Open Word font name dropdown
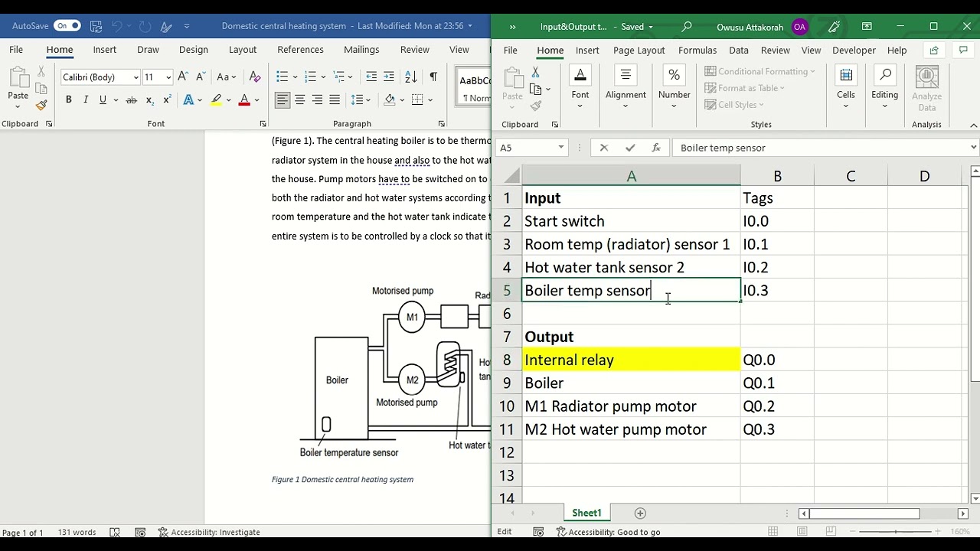This screenshot has height=551, width=980. tap(136, 77)
